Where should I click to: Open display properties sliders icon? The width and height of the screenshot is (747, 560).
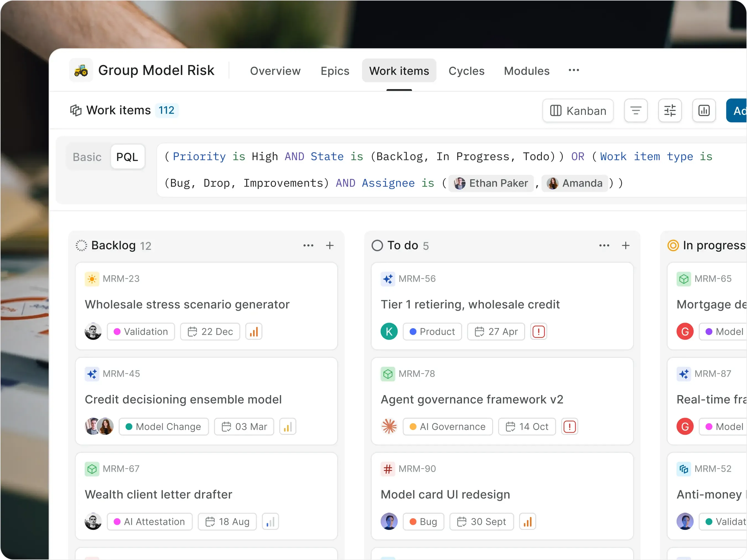point(670,110)
